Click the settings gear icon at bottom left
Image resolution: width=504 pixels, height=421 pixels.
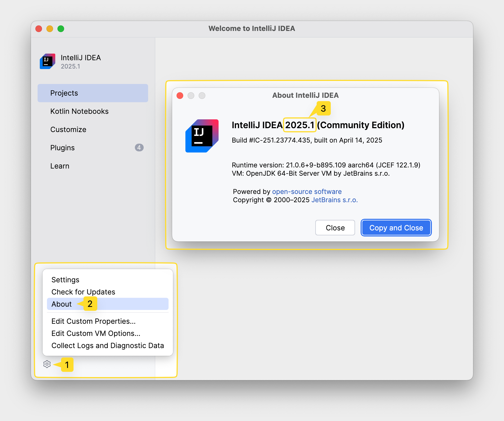(x=47, y=364)
